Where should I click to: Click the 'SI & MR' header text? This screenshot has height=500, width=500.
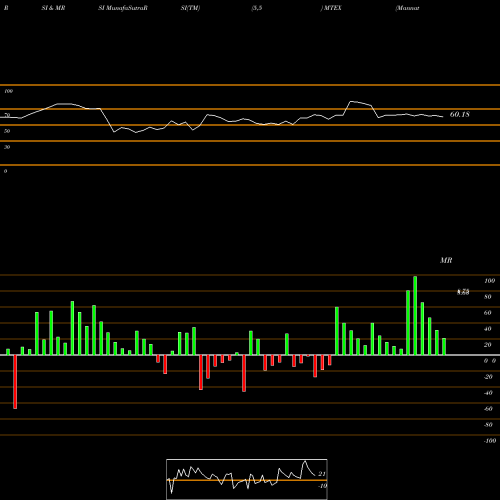click(x=53, y=8)
